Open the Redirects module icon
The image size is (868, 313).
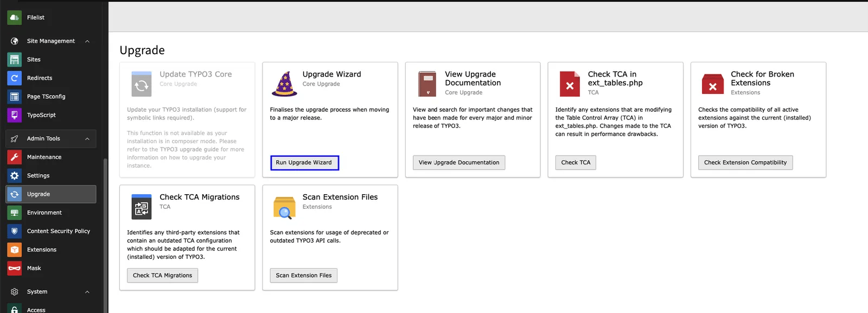(15, 78)
